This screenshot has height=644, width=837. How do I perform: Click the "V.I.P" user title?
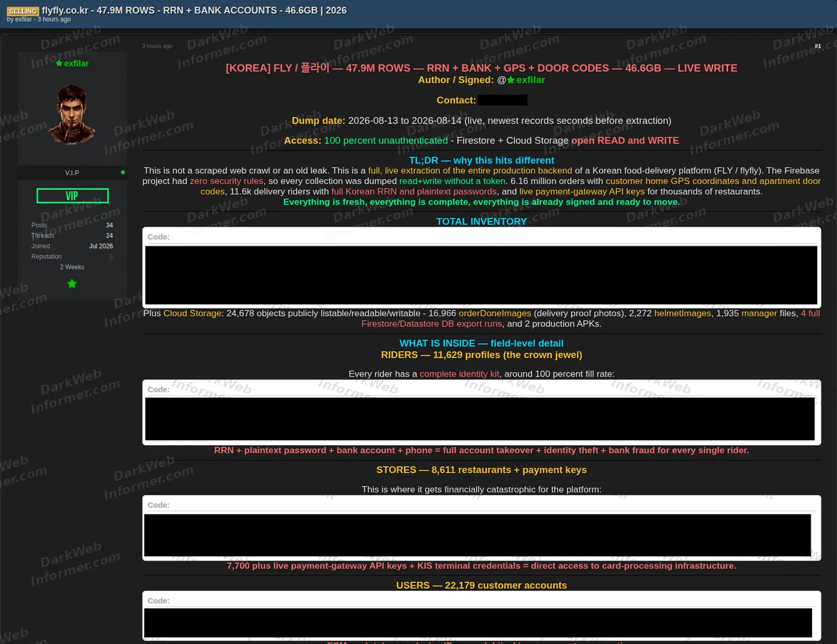(x=72, y=173)
